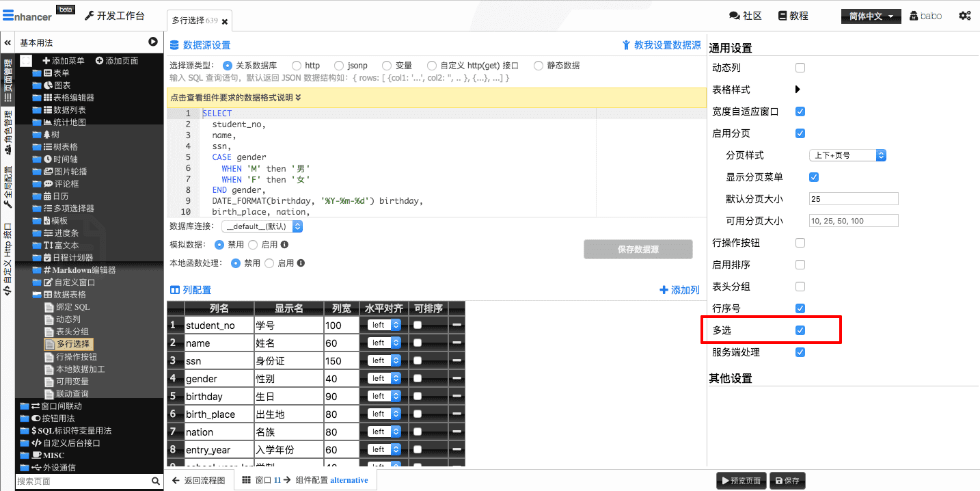The height and width of the screenshot is (491, 980).
Task: Open the 简体中文 language menu
Action: coord(871,16)
